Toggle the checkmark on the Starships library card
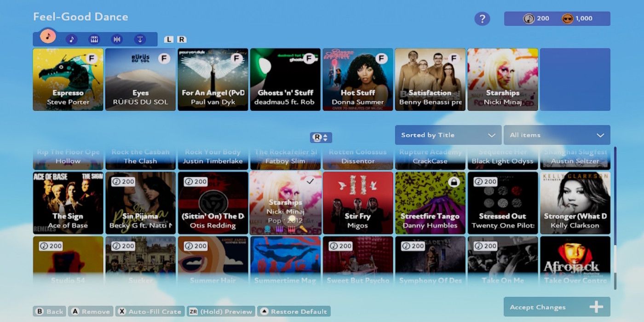This screenshot has width=644, height=322. pyautogui.click(x=310, y=182)
